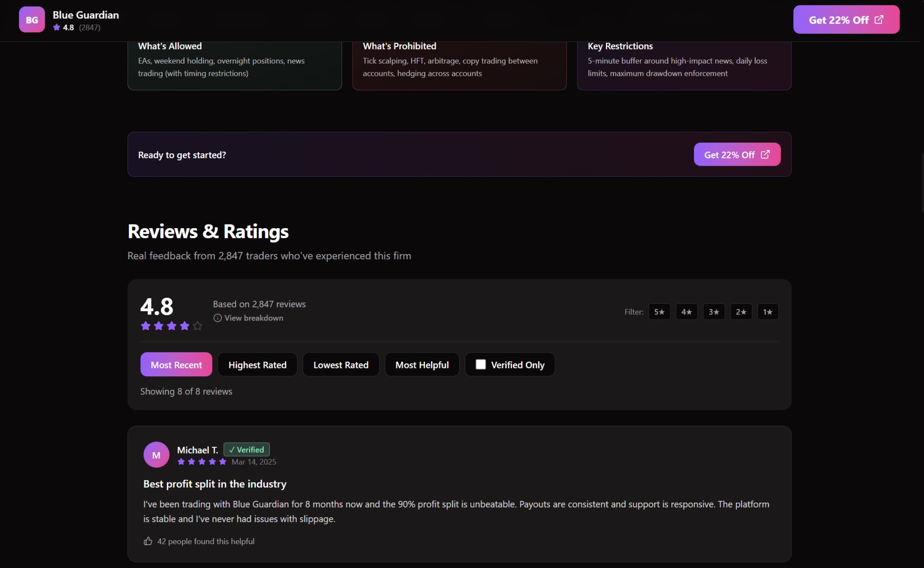
Task: Click the empty fifth star under the 4.8 rating
Action: point(198,326)
